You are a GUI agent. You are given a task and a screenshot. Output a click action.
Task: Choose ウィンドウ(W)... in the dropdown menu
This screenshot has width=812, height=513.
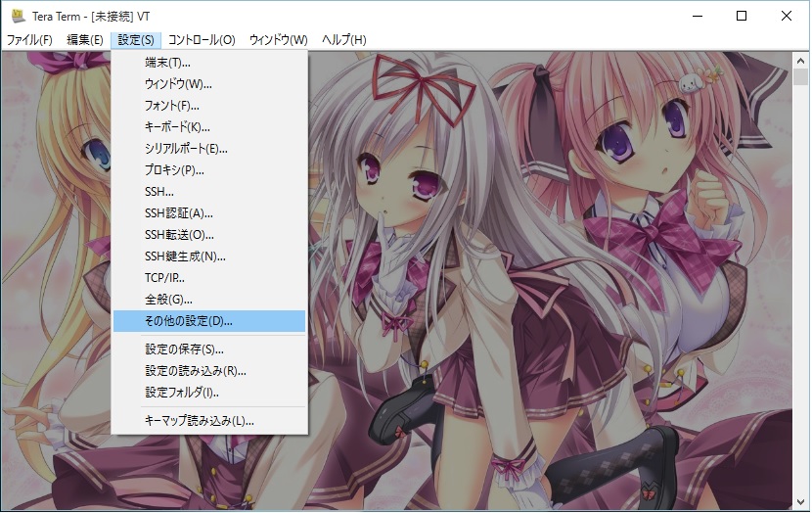point(209,84)
